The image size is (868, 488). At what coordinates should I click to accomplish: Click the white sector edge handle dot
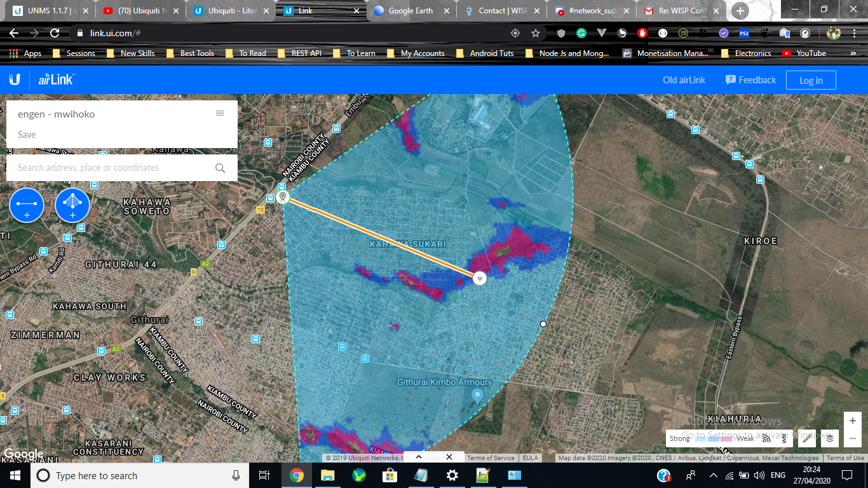click(543, 324)
